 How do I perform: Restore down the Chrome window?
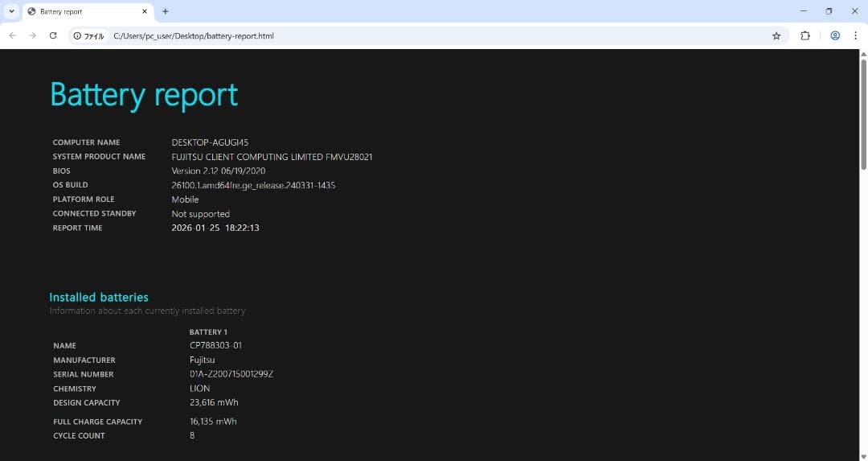(x=829, y=11)
